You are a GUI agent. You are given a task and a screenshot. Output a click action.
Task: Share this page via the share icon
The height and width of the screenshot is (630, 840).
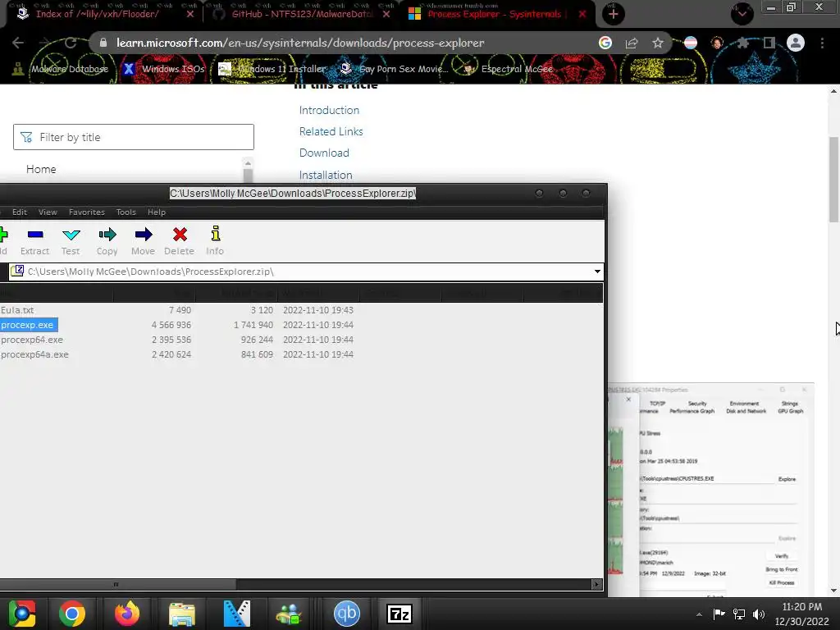(x=632, y=43)
